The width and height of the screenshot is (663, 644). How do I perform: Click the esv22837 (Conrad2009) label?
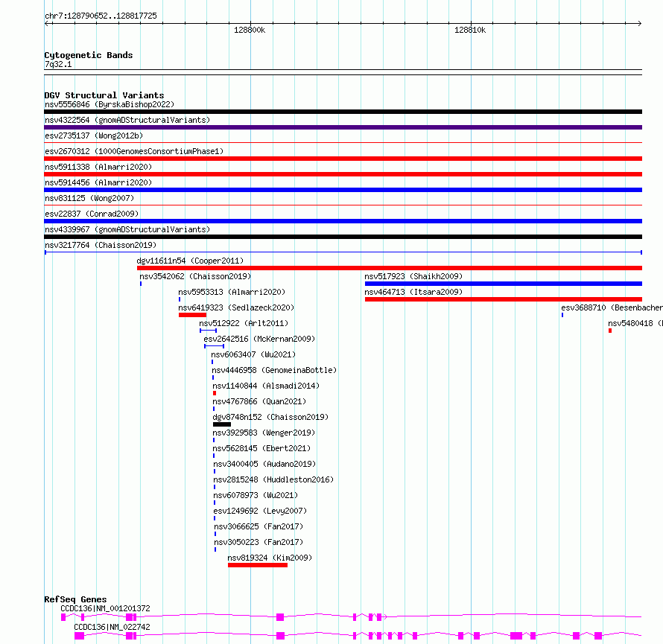pyautogui.click(x=92, y=214)
